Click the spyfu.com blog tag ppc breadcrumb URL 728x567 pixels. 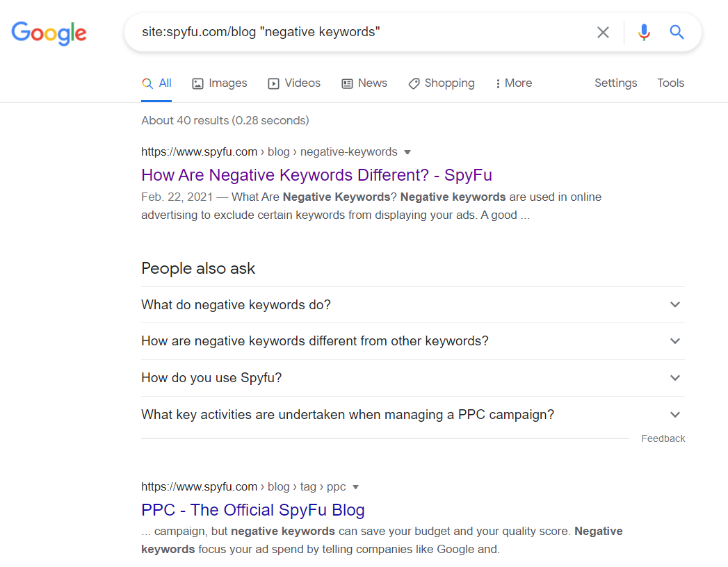point(243,486)
